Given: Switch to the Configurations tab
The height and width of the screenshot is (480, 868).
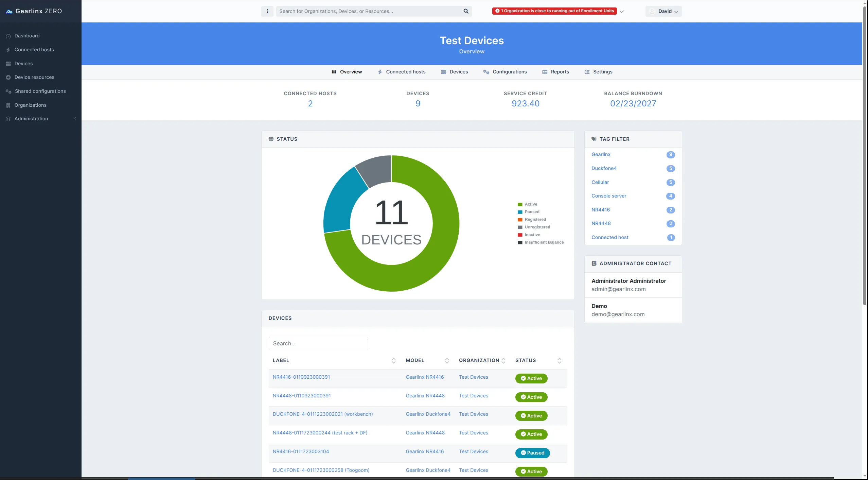Looking at the screenshot, I should [x=505, y=72].
